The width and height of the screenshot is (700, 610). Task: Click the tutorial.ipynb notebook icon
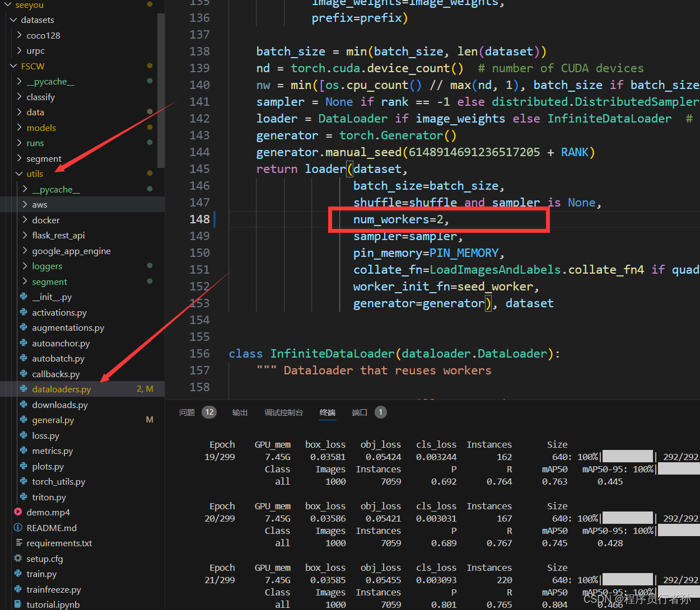18,604
